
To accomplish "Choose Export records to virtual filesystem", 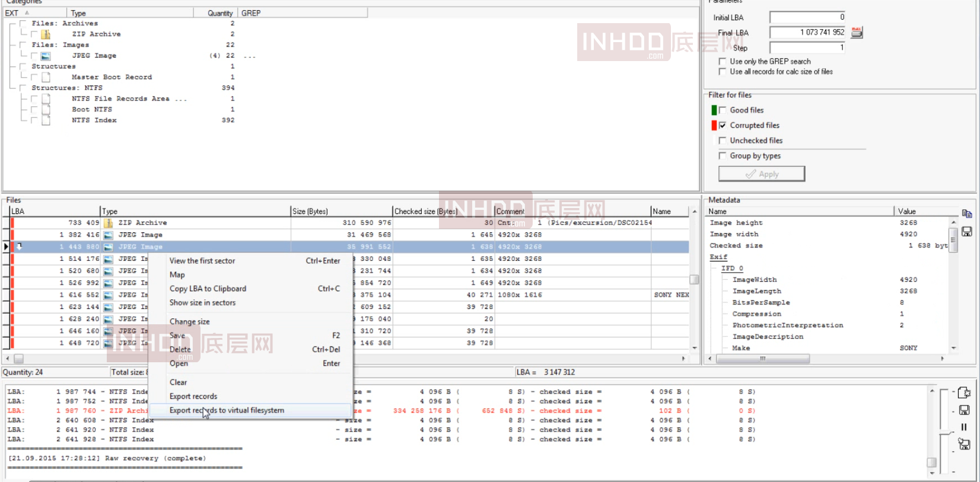I will click(227, 410).
